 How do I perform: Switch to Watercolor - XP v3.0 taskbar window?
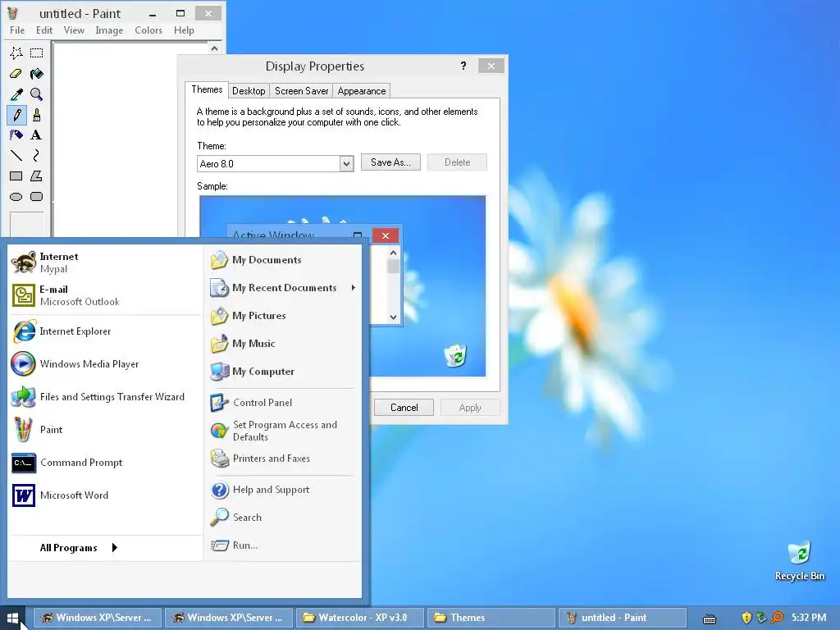[x=360, y=618]
